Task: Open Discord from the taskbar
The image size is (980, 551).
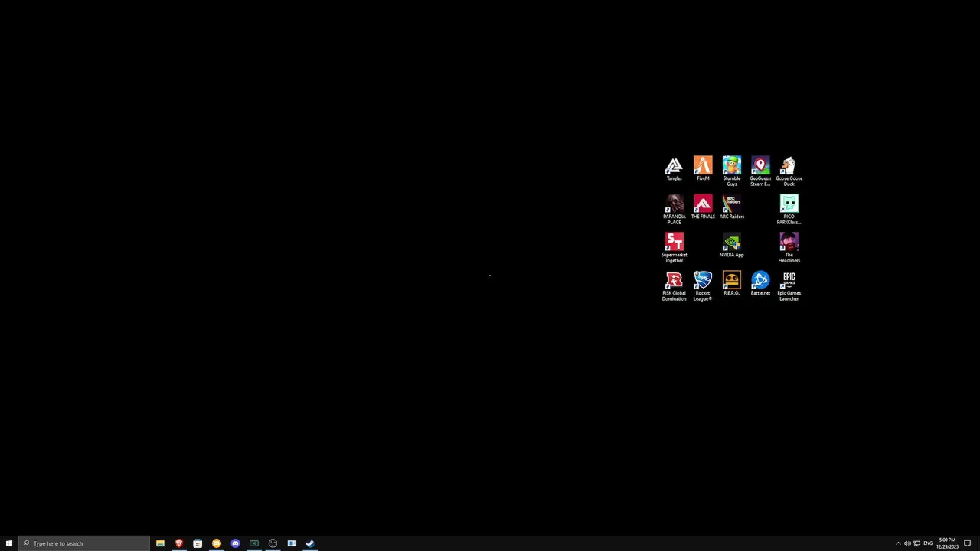Action: point(235,543)
